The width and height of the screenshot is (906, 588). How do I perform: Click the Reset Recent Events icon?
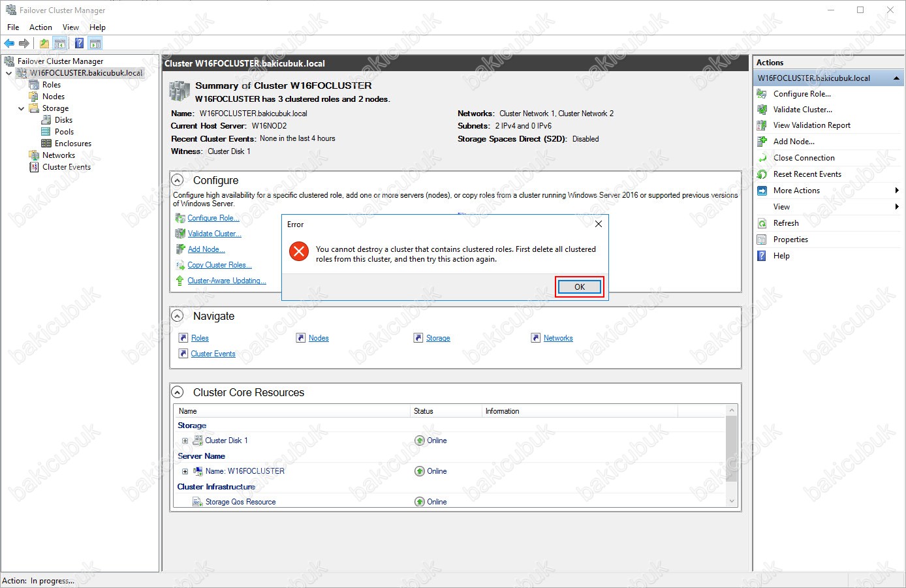tap(762, 174)
